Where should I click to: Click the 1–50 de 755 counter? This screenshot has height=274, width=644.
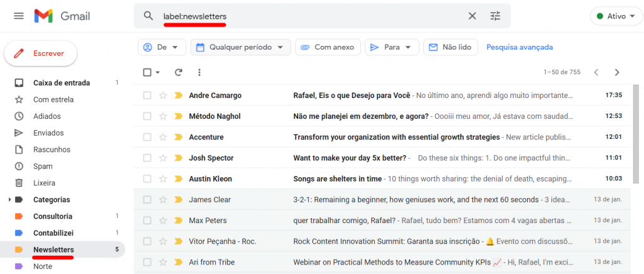tap(562, 72)
